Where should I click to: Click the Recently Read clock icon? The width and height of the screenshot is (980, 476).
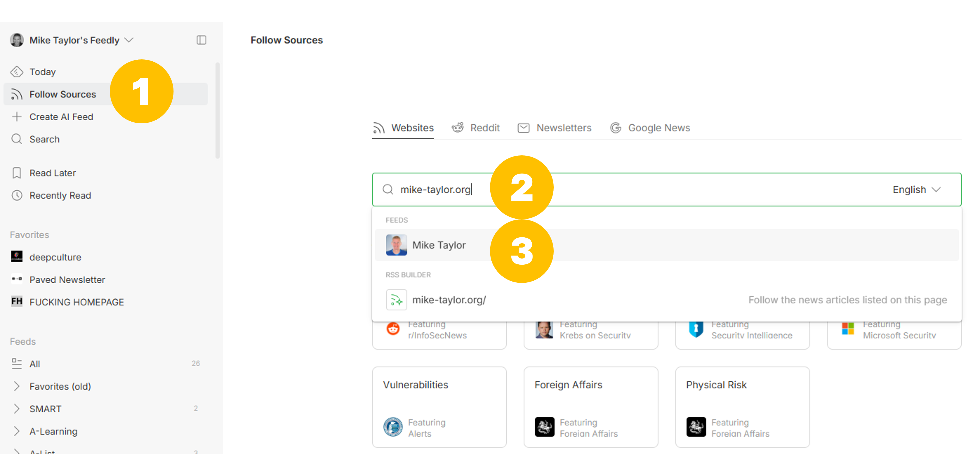(17, 195)
